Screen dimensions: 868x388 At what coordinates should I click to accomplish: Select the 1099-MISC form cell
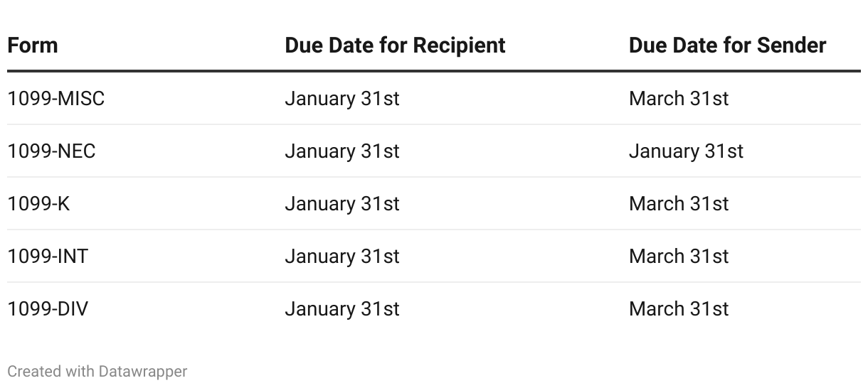click(56, 99)
